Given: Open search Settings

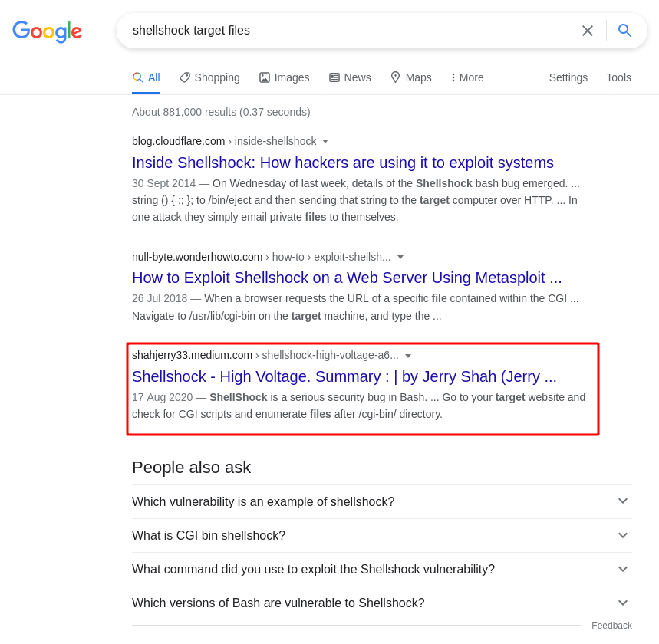Looking at the screenshot, I should coord(568,77).
